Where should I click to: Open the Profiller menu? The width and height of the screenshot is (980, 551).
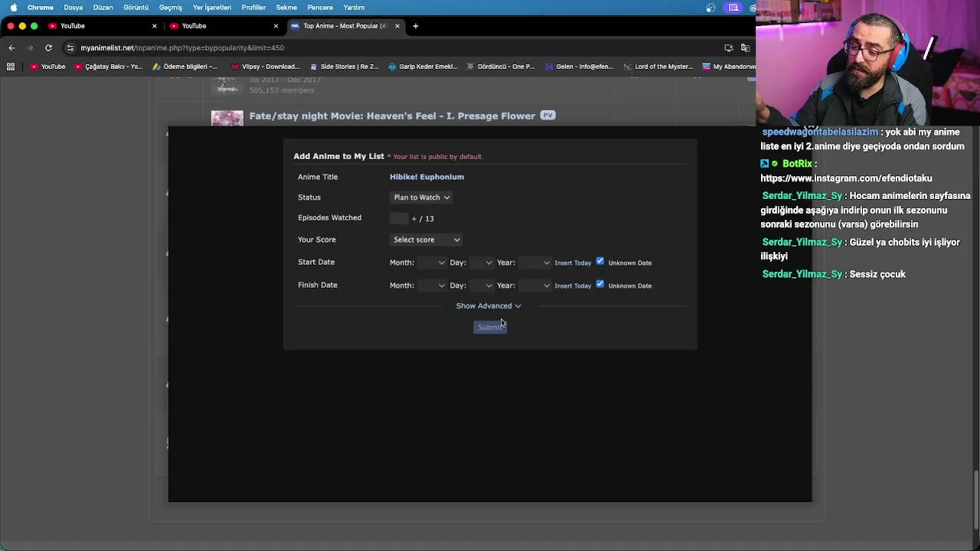click(x=253, y=8)
